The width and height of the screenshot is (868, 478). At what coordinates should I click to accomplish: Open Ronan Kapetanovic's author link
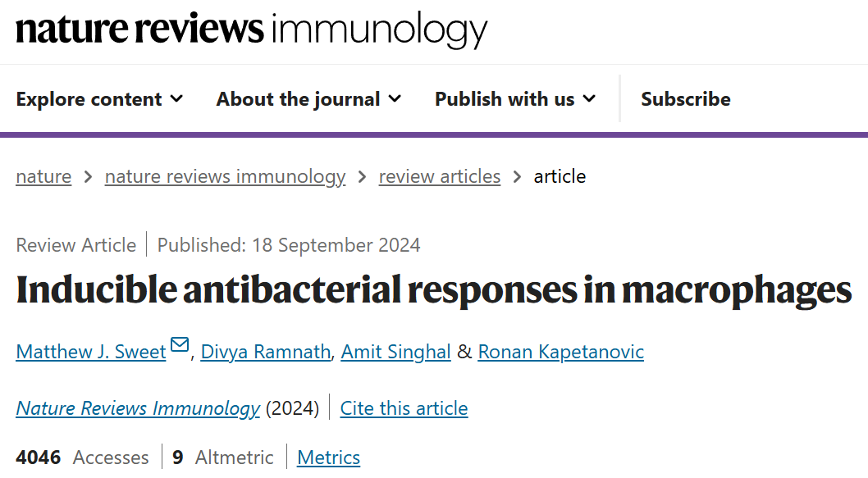point(560,352)
